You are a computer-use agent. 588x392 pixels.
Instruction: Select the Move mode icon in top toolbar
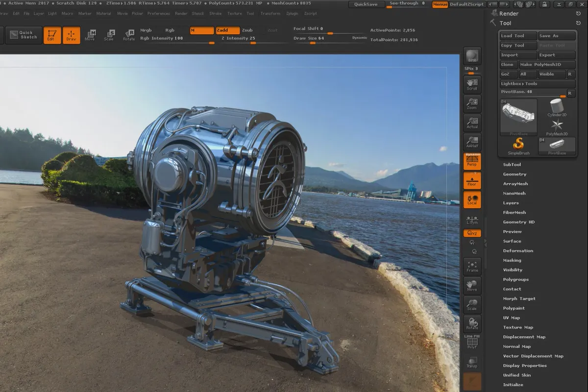90,35
